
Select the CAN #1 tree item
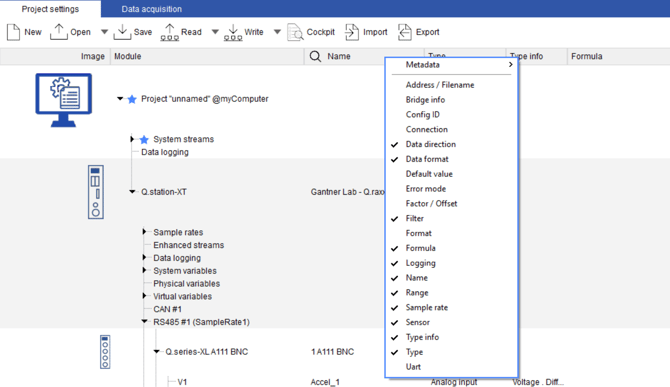click(168, 309)
